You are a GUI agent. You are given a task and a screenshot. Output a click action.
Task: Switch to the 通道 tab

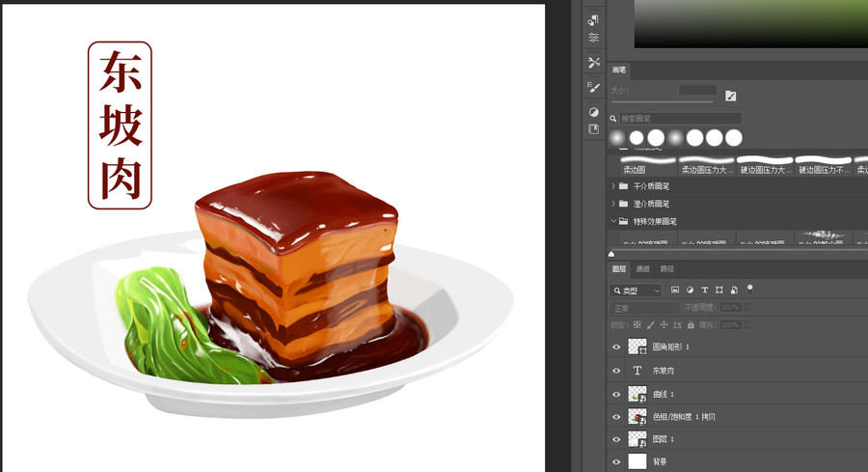coord(642,269)
